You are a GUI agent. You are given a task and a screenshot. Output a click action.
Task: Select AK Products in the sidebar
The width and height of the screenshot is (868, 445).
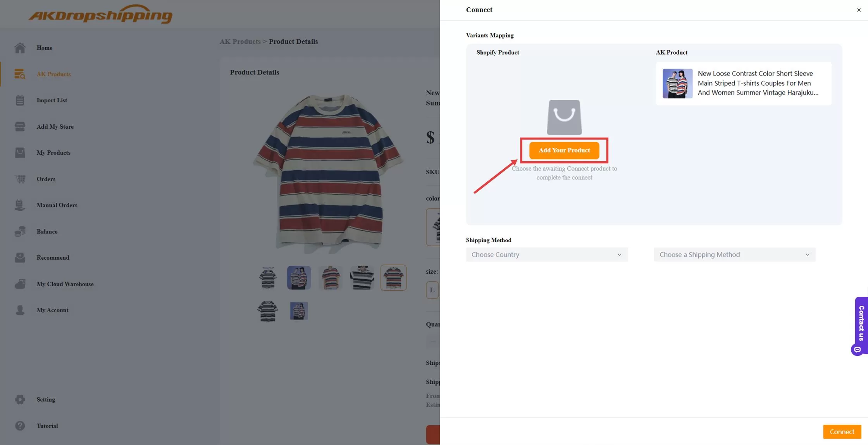pyautogui.click(x=53, y=74)
